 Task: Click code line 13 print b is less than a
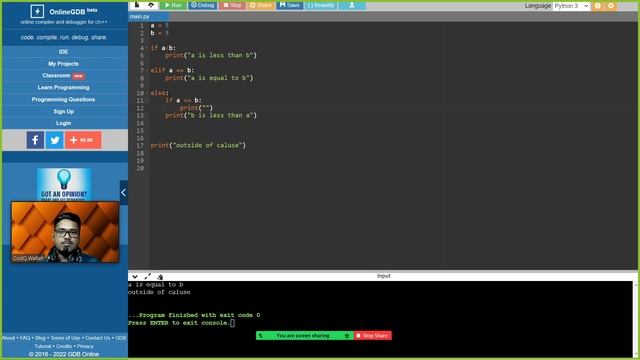tap(211, 116)
